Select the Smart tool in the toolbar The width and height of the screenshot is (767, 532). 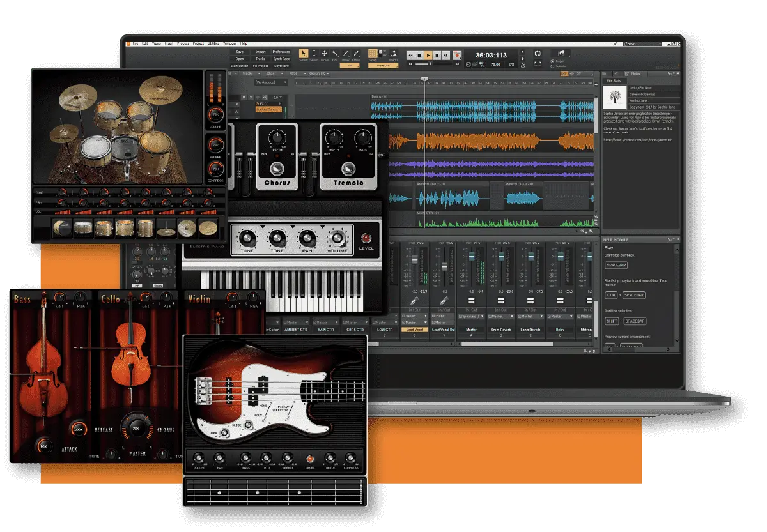pos(303,54)
